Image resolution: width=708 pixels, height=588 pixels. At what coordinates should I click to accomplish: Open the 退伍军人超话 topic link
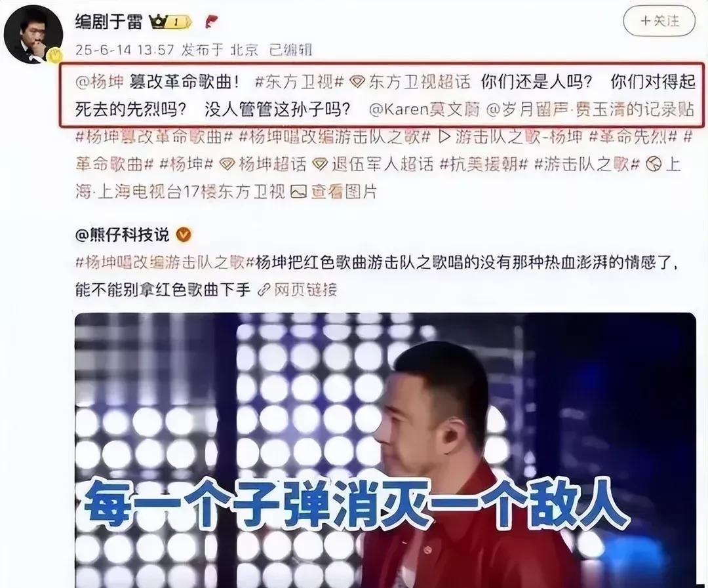point(382,165)
